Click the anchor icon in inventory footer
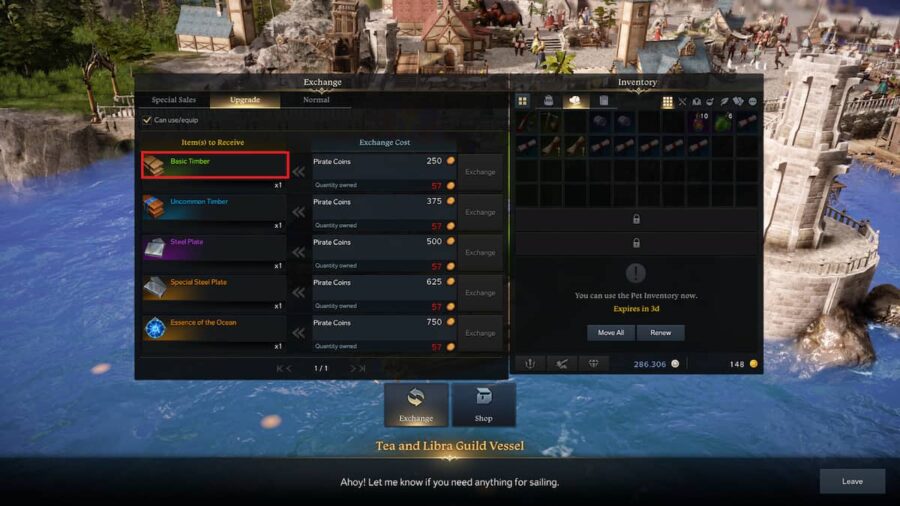This screenshot has width=900, height=506. pyautogui.click(x=530, y=364)
